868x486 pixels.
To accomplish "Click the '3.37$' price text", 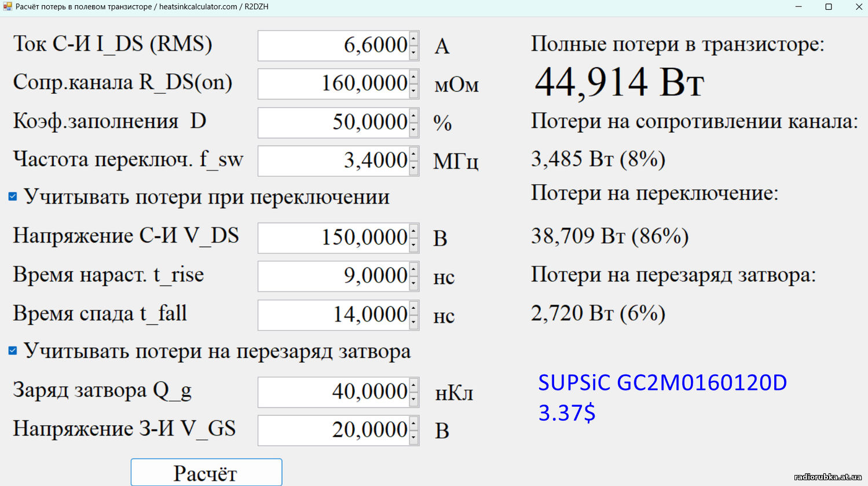I will point(567,413).
